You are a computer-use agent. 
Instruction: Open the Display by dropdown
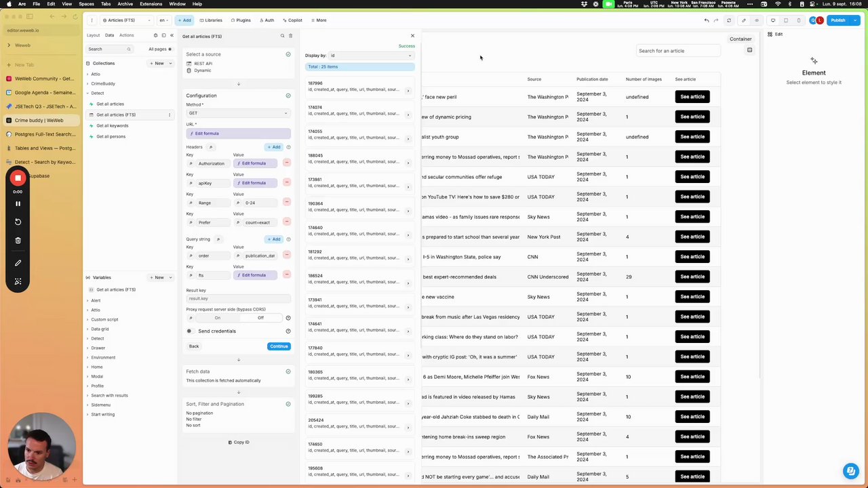tap(371, 56)
